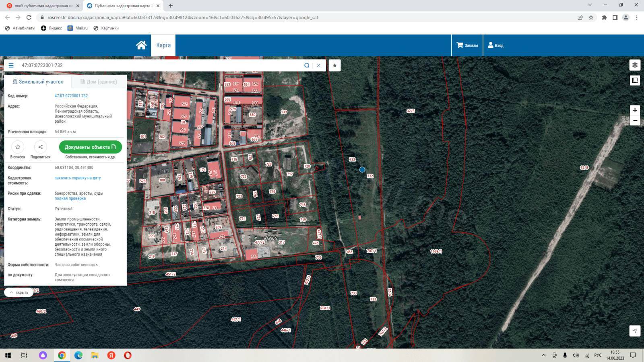Switch to the Дом (здание) tab
644x362 pixels.
[x=99, y=82]
